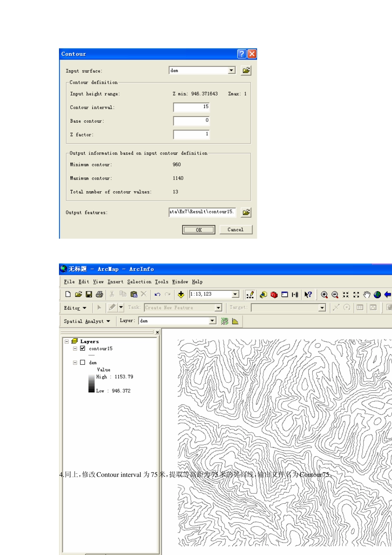
Task: Click the Z factor input field
Action: [x=191, y=135]
